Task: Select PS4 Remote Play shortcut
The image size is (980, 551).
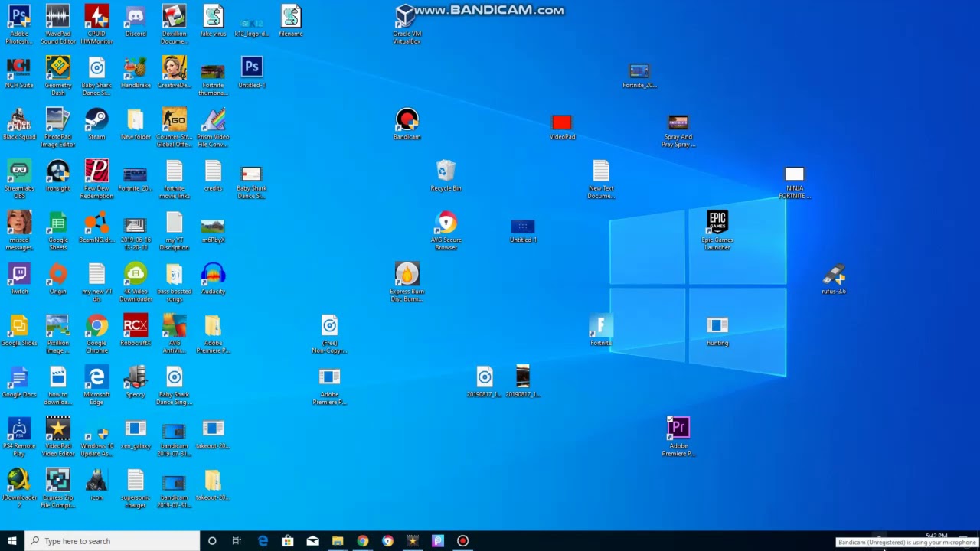Action: coord(19,436)
